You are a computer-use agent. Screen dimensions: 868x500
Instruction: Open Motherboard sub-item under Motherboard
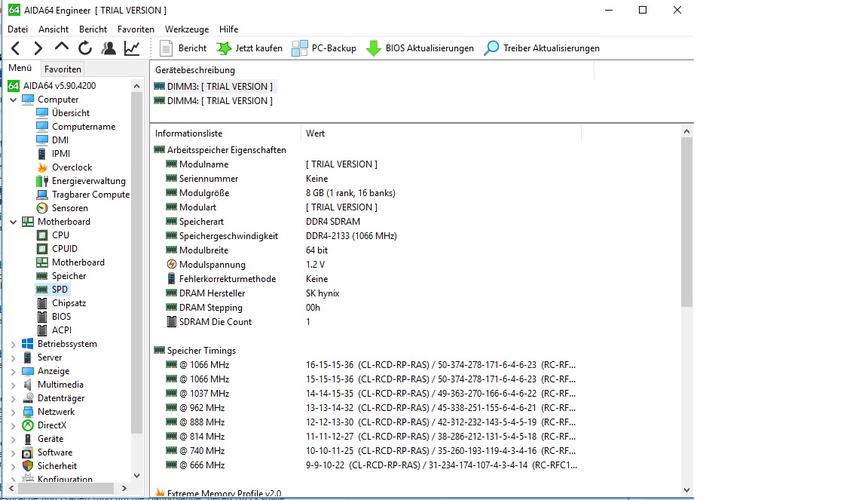70,262
